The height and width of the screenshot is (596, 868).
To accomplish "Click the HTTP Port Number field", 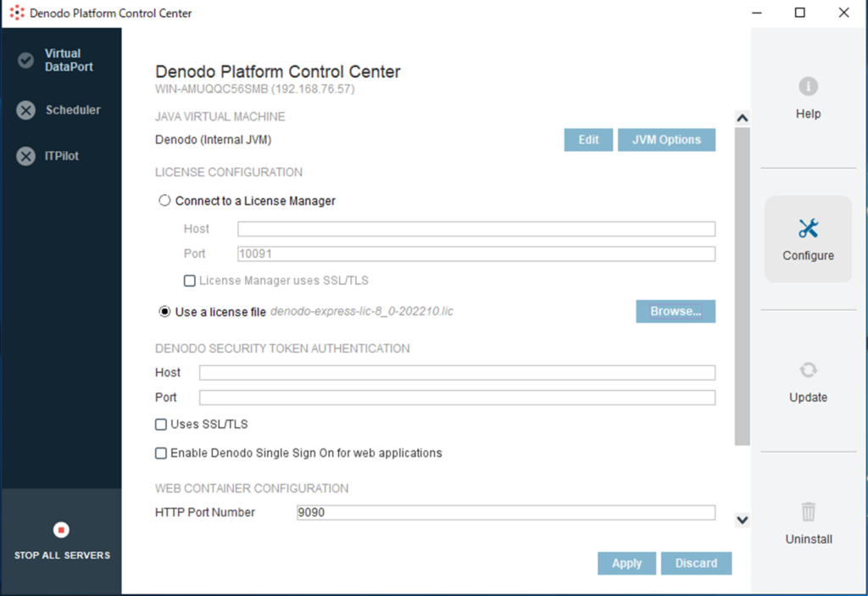I will click(x=505, y=513).
